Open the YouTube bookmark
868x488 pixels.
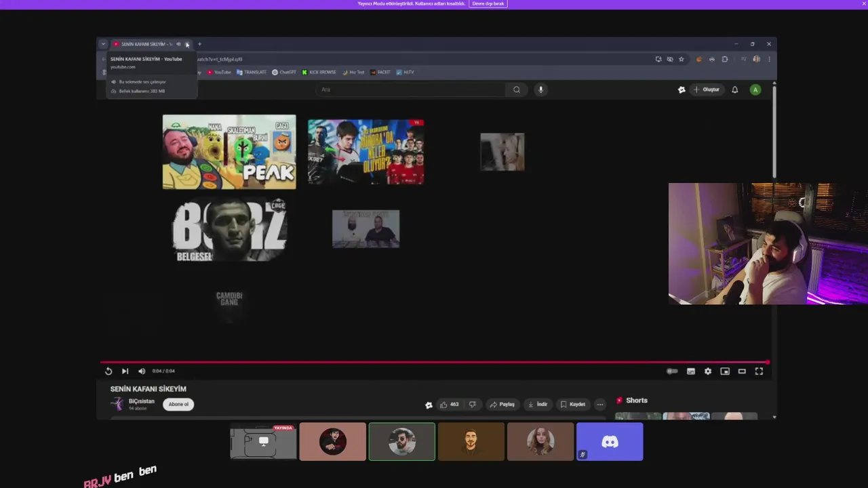pyautogui.click(x=219, y=72)
